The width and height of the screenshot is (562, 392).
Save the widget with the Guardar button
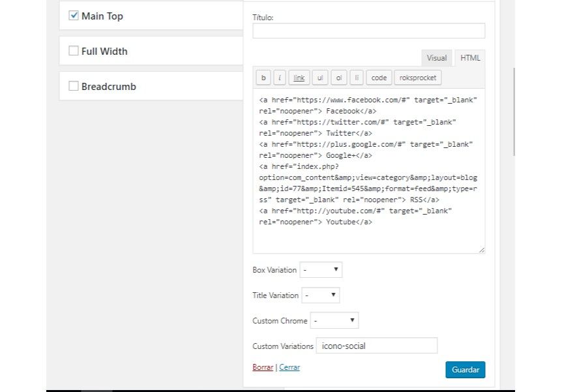coord(466,370)
